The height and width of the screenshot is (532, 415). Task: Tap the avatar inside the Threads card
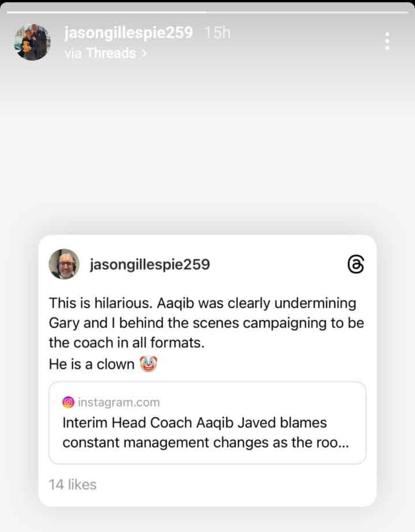tap(64, 264)
